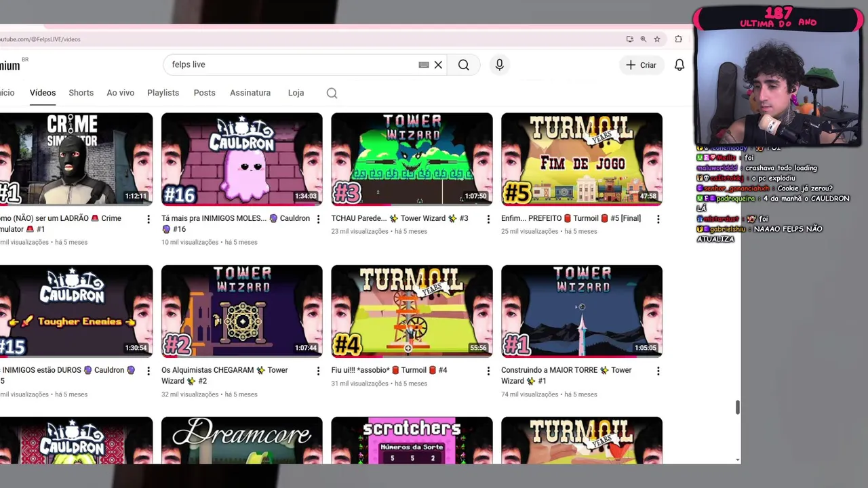868x488 pixels.
Task: Open more options for Cauldron #16 video
Action: coord(318,219)
